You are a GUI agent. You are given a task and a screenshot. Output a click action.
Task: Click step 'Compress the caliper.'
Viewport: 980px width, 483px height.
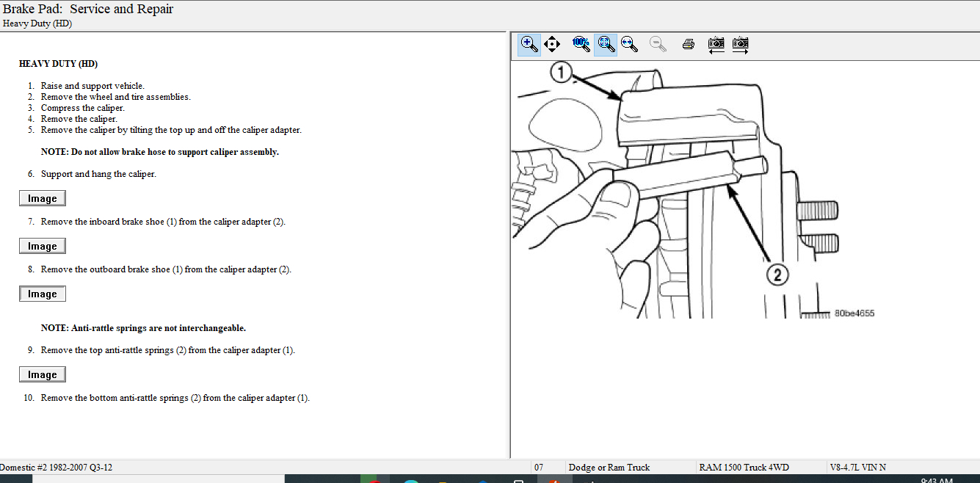coord(83,108)
